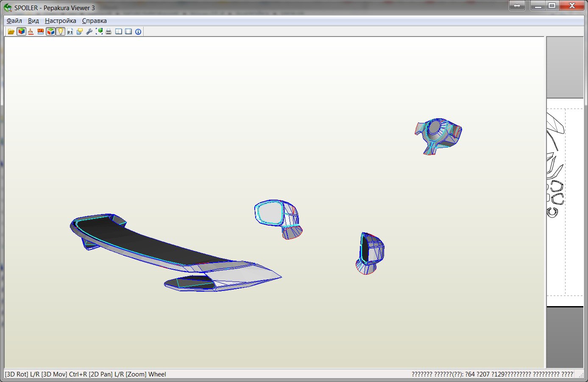The height and width of the screenshot is (382, 588).
Task: Click the printer icon
Action: [x=109, y=31]
